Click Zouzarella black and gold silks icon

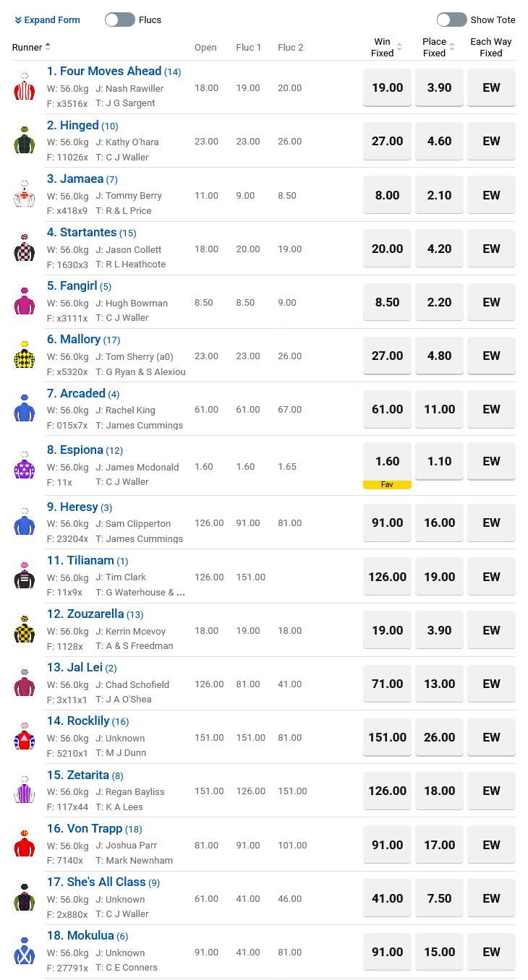[24, 629]
